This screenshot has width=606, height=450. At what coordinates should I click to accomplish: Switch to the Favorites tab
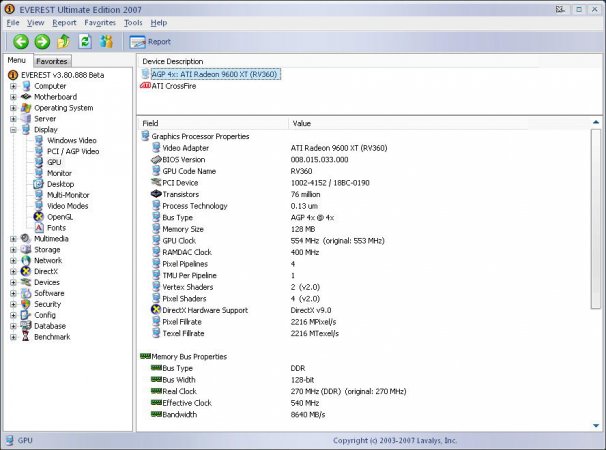52,61
